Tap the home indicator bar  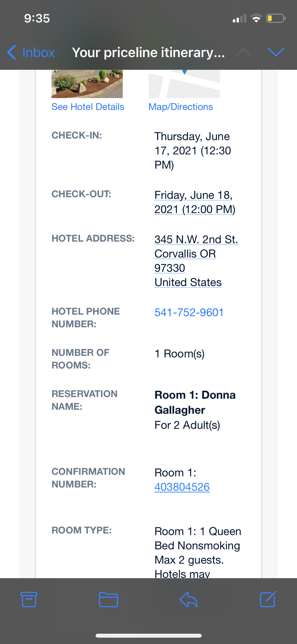pyautogui.click(x=148, y=636)
